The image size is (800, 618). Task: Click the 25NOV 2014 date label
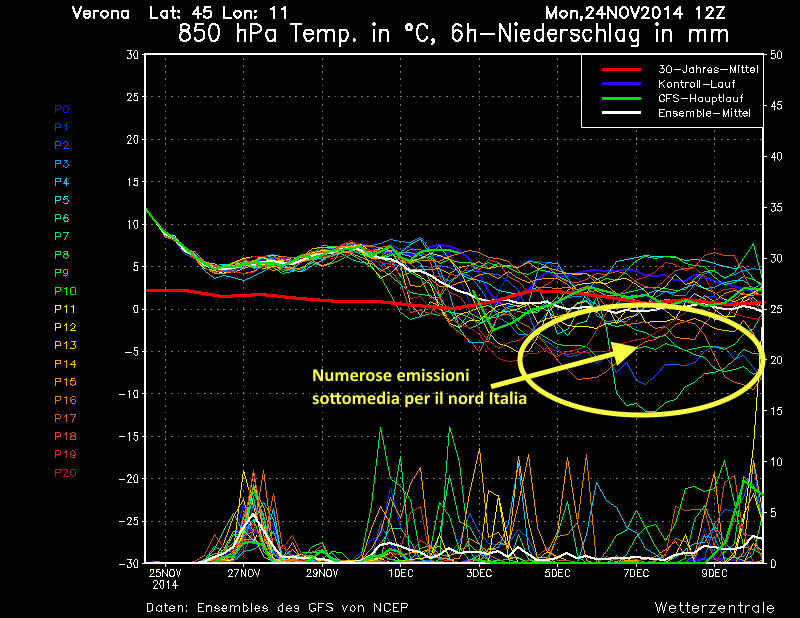(x=165, y=579)
